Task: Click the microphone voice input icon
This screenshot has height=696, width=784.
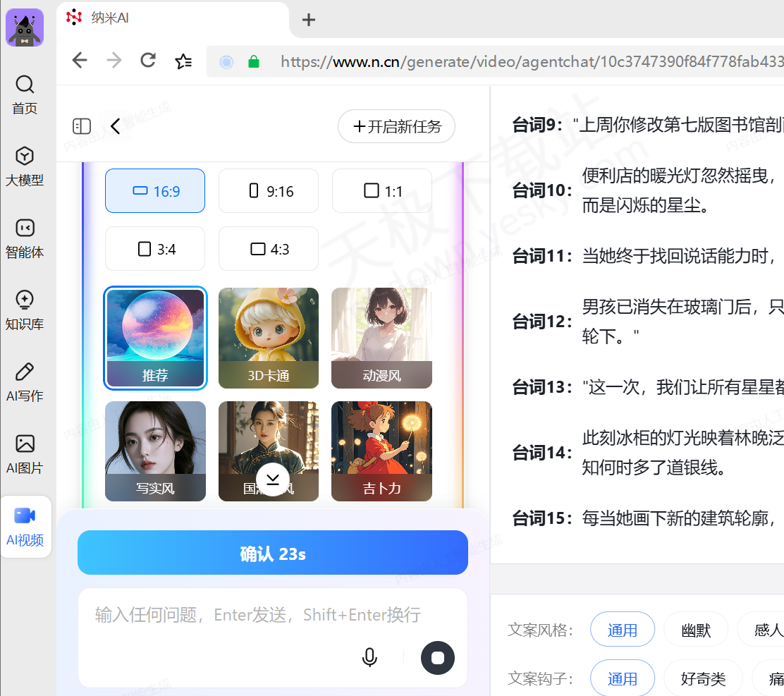Action: coord(369,657)
